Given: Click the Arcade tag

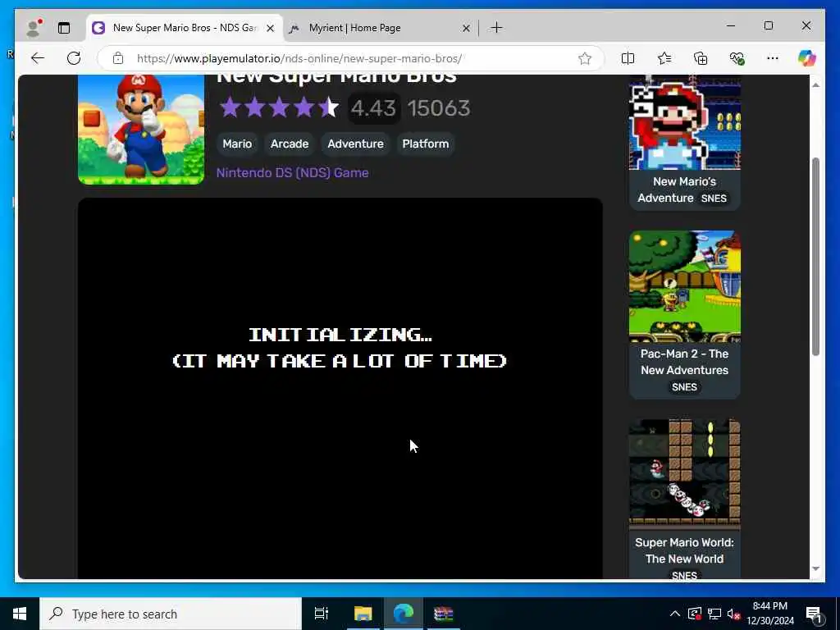Looking at the screenshot, I should point(290,144).
